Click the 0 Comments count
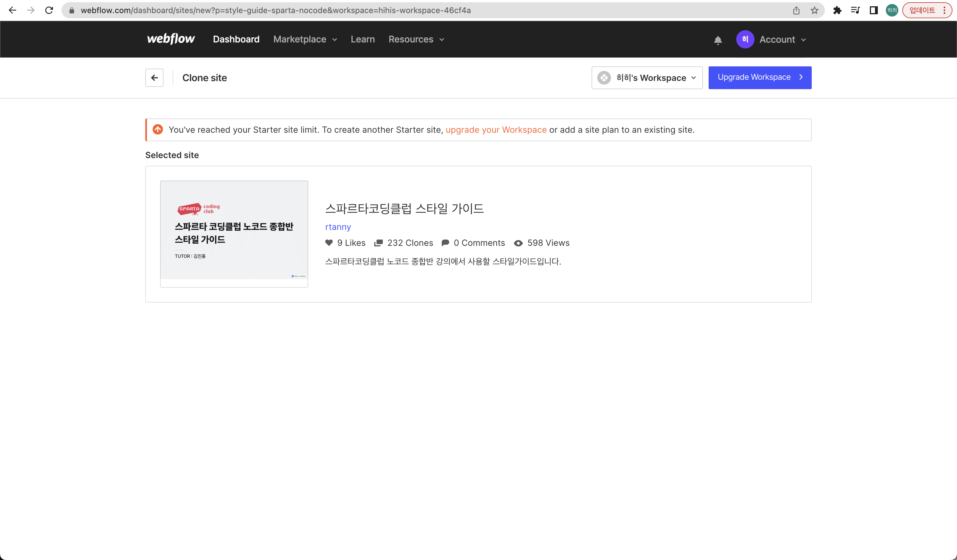This screenshot has height=560, width=957. pyautogui.click(x=479, y=243)
